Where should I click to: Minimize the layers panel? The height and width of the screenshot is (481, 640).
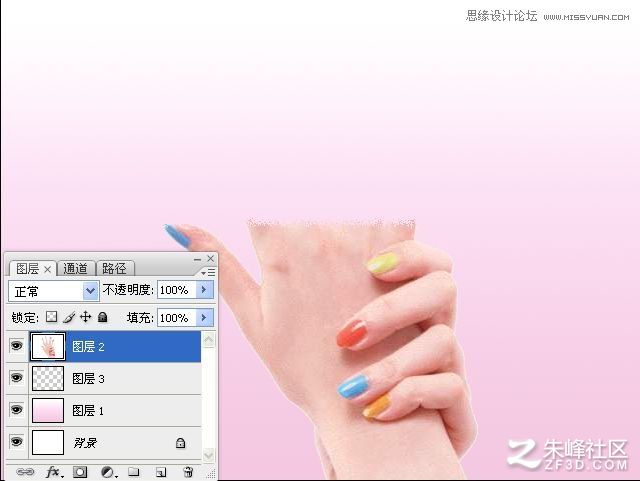tap(198, 259)
